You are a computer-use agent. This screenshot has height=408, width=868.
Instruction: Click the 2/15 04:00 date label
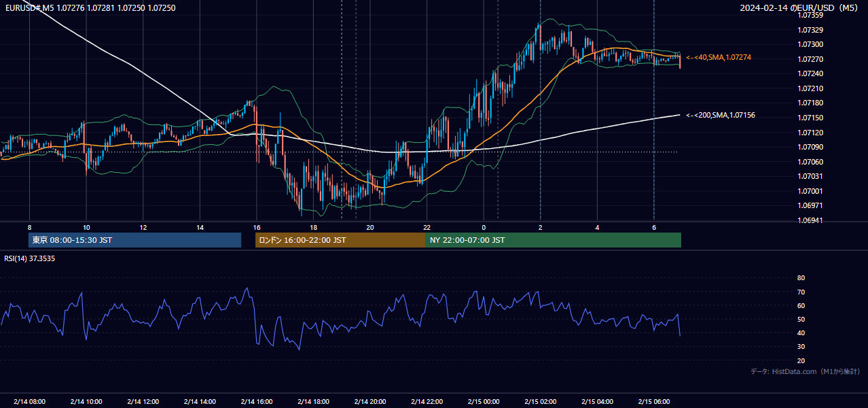[x=597, y=401]
